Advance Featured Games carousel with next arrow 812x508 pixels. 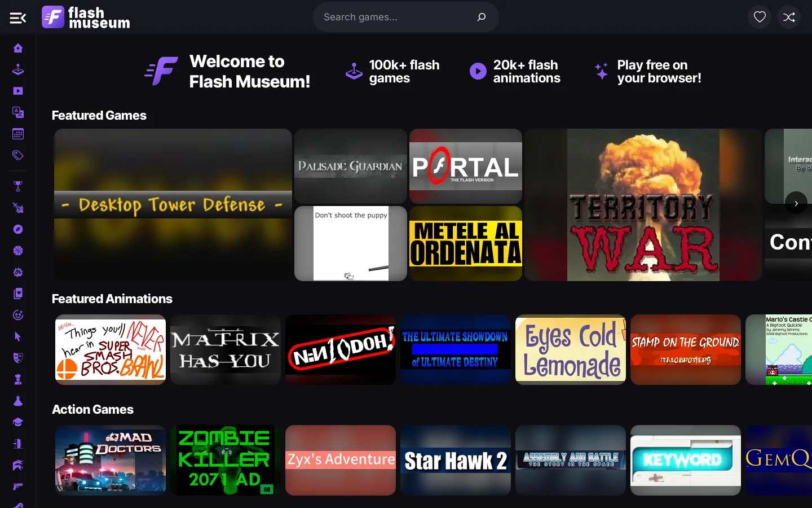(x=796, y=203)
